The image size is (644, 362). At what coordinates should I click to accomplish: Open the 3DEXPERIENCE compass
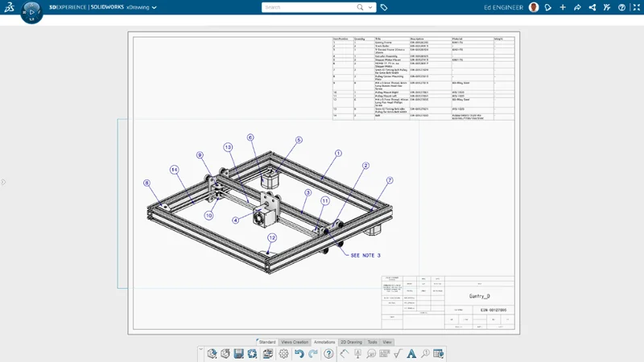pyautogui.click(x=31, y=12)
